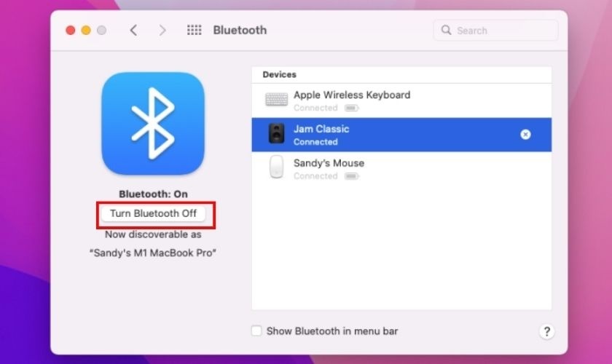
Task: Go back with the left chevron
Action: [x=133, y=31]
